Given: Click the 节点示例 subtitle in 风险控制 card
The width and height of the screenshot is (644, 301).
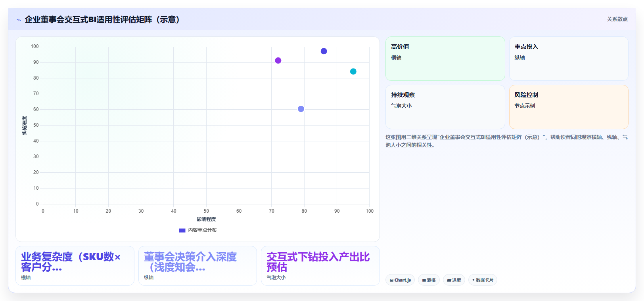Looking at the screenshot, I should pyautogui.click(x=525, y=106).
